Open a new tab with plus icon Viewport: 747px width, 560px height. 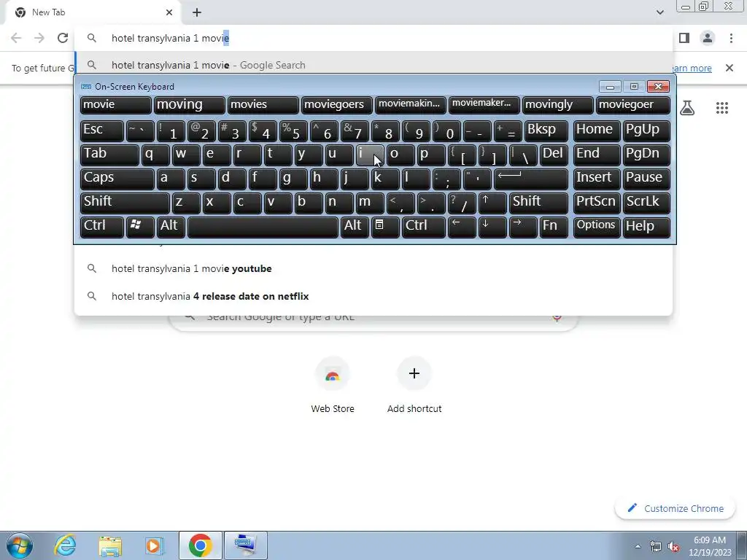pyautogui.click(x=197, y=12)
